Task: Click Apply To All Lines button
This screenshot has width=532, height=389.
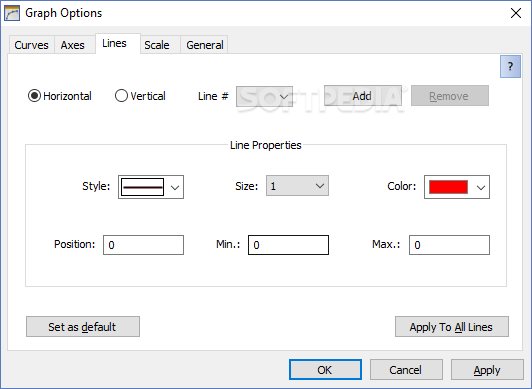Action: tap(452, 327)
